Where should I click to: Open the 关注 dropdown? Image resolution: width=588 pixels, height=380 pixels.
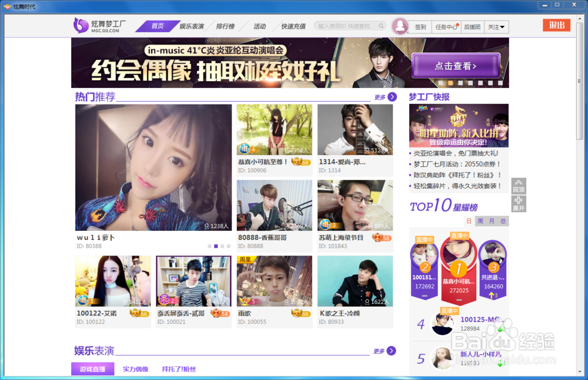[x=496, y=27]
